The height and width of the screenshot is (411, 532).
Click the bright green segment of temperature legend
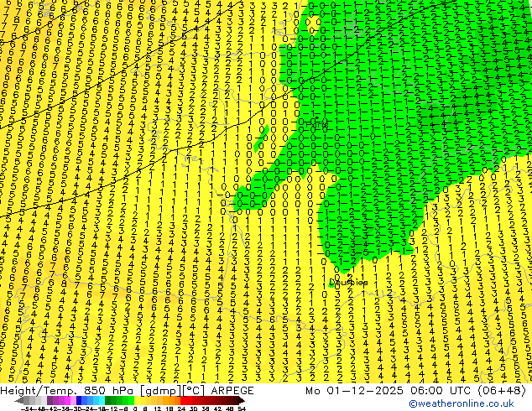[x=131, y=401]
